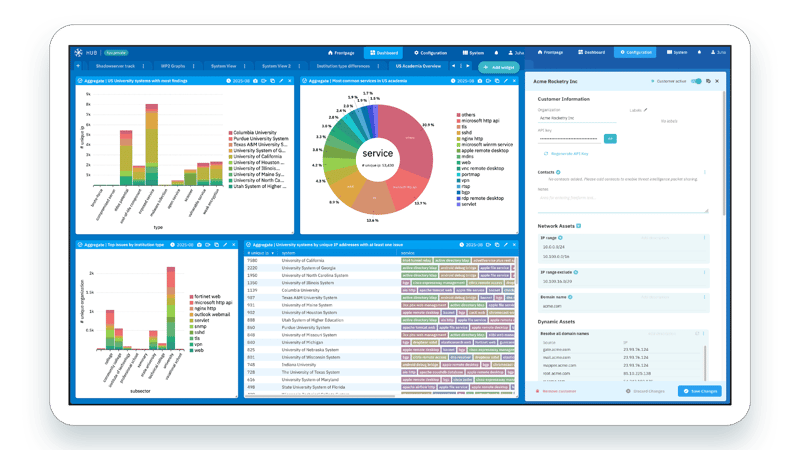Add a contact with the Contacts plus icon
This screenshot has width=800, height=450.
coord(558,172)
